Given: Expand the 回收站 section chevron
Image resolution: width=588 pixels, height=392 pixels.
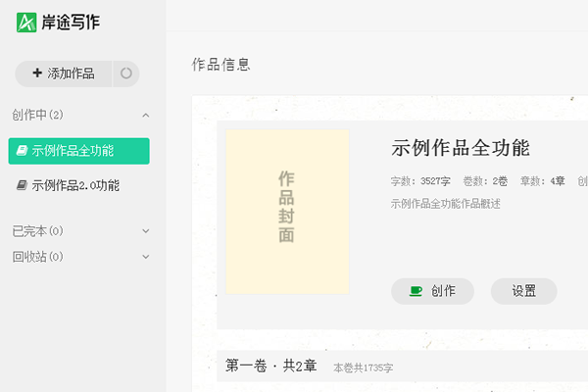Looking at the screenshot, I should coord(146,257).
